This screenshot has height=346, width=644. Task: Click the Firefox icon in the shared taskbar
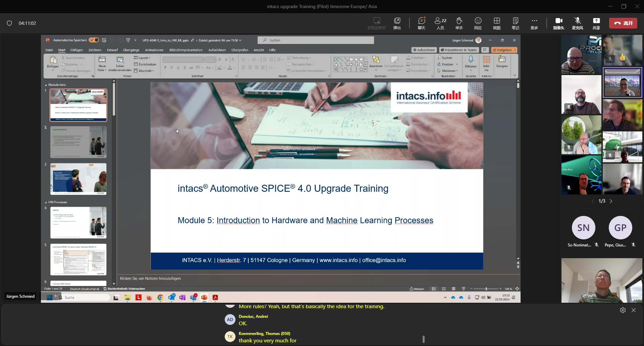coord(149,297)
